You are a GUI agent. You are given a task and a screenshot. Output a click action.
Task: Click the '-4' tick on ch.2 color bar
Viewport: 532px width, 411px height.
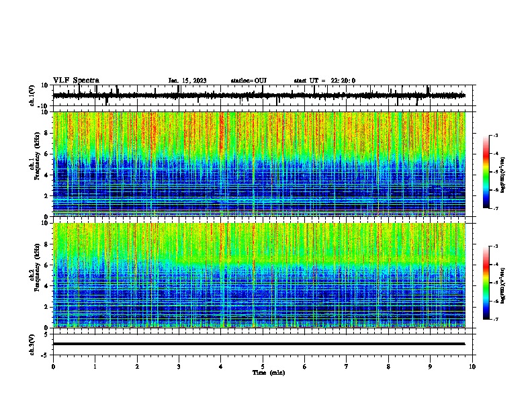point(495,265)
